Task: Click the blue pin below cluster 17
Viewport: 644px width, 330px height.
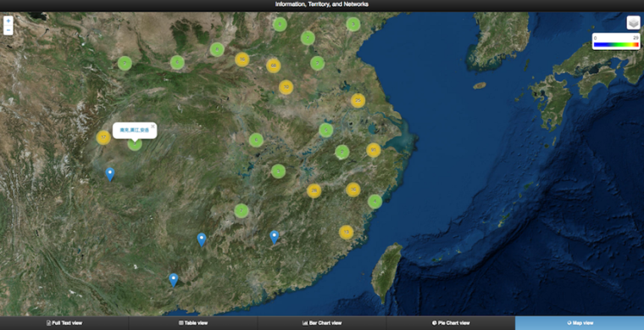Action: tap(109, 175)
